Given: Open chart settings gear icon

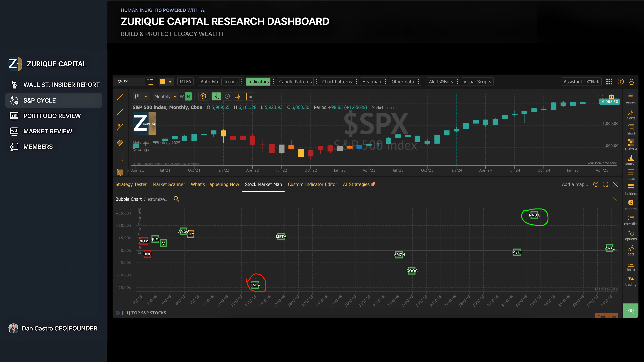Looking at the screenshot, I should (203, 96).
